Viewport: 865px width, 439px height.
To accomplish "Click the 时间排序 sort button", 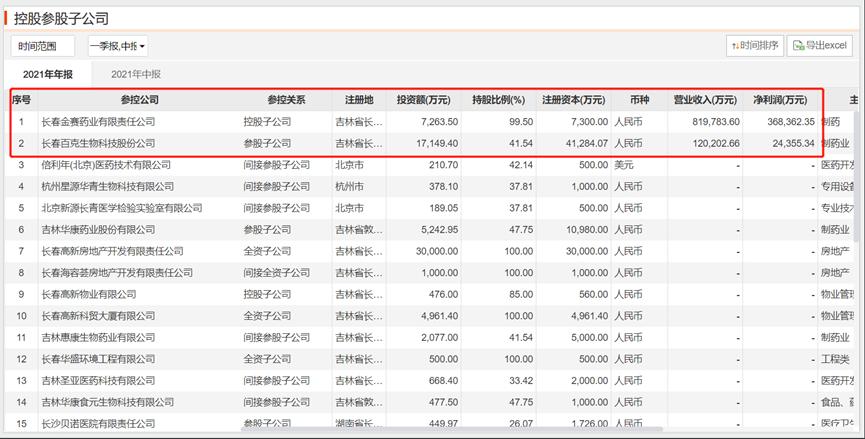I will pos(755,46).
